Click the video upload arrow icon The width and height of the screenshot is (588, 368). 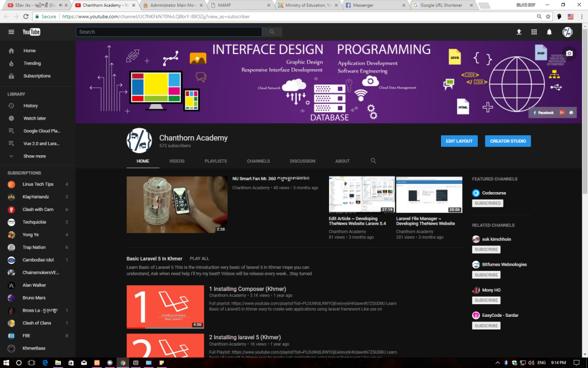click(x=519, y=32)
